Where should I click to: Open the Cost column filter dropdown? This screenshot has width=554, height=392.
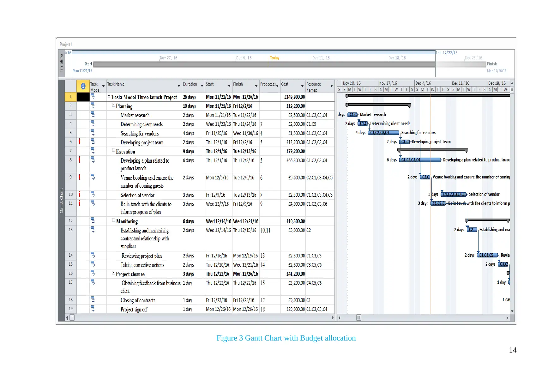coord(303,86)
